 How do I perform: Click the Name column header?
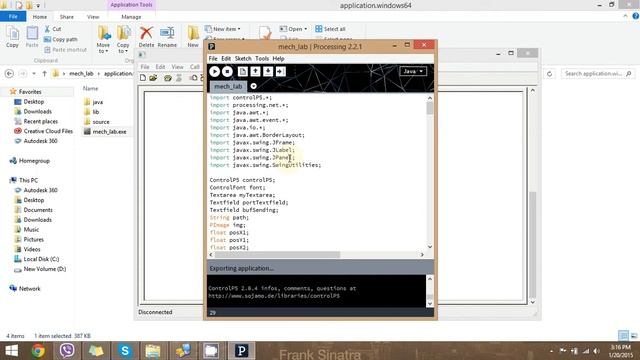point(91,88)
